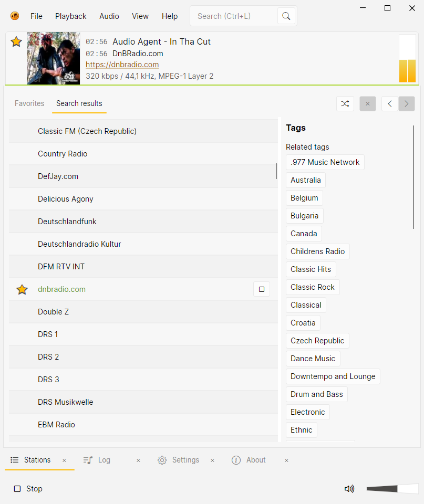This screenshot has width=424, height=504.
Task: Click the shuffle random station icon
Action: 345,103
